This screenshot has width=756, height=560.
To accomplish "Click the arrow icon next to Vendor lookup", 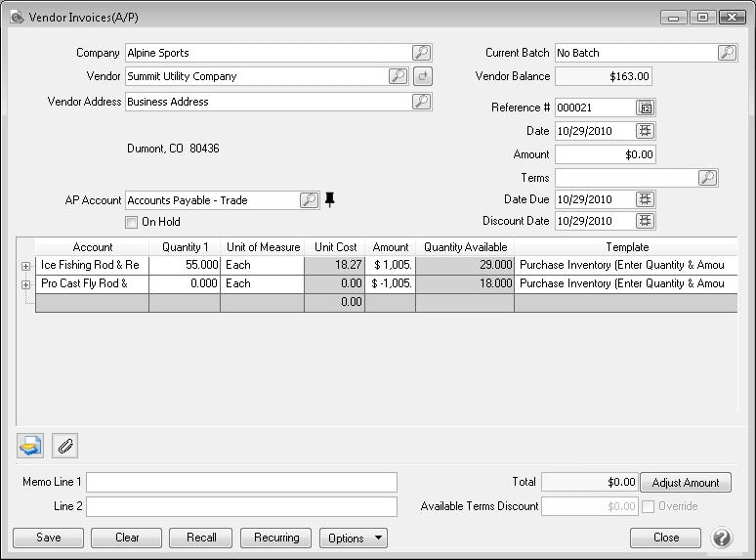I will pos(422,76).
